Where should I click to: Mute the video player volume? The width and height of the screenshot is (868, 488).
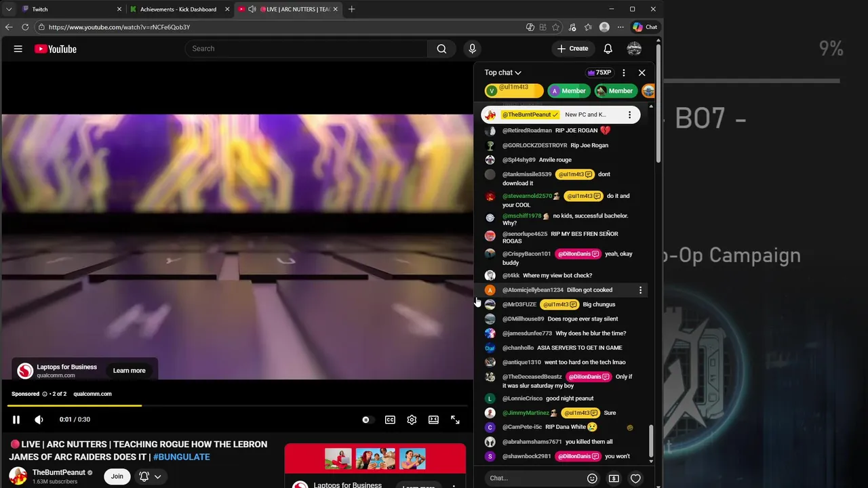[39, 420]
